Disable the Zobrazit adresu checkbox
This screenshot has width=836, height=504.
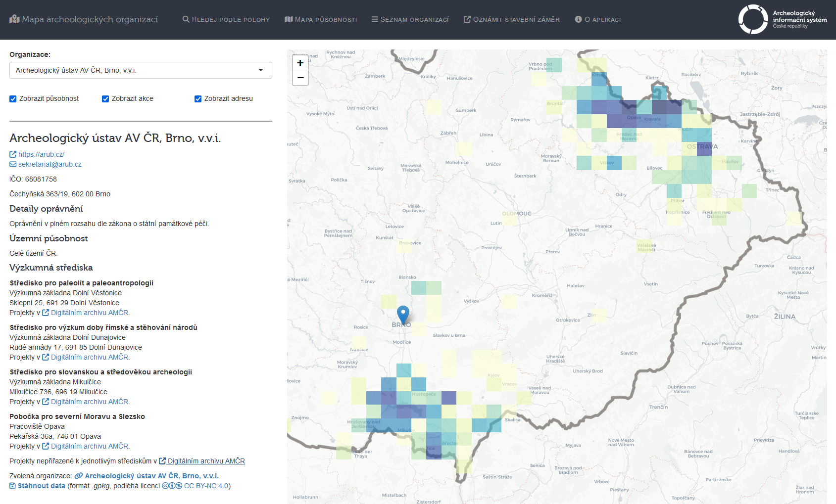(198, 99)
